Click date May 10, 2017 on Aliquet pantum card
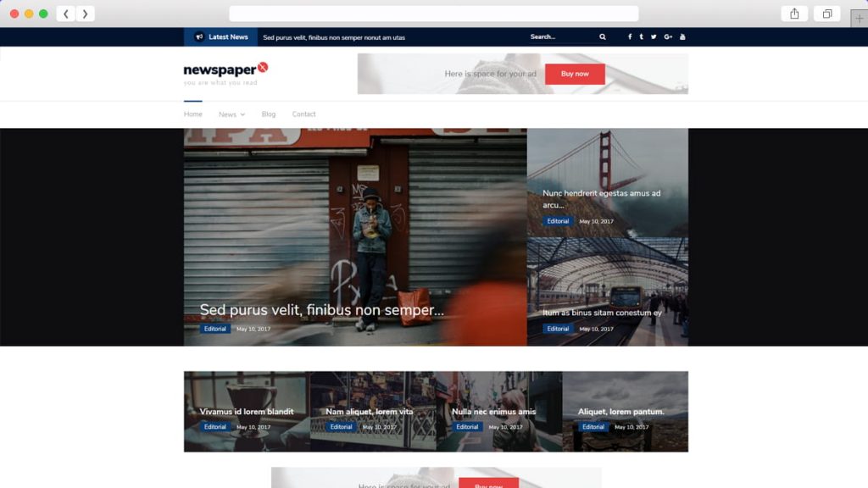Screen dimensions: 868x488 pyautogui.click(x=632, y=427)
